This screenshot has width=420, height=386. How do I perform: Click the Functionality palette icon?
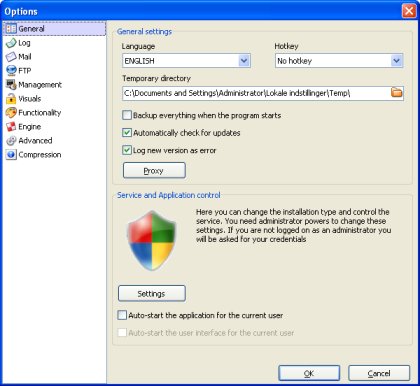[x=11, y=113]
